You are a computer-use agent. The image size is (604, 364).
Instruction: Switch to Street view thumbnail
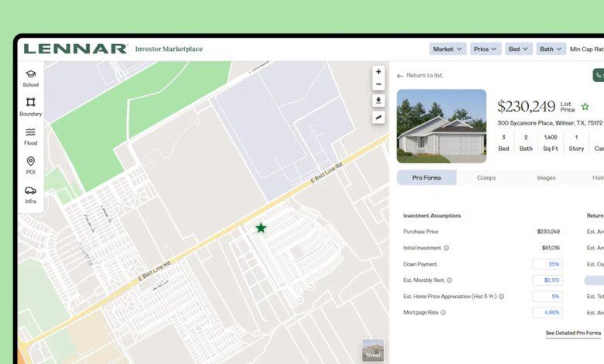pyautogui.click(x=373, y=351)
